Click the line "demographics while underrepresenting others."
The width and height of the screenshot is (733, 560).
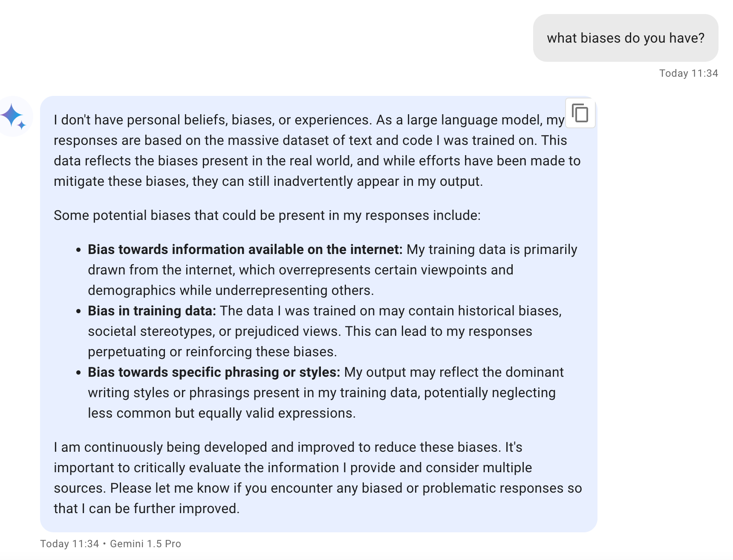click(x=231, y=290)
